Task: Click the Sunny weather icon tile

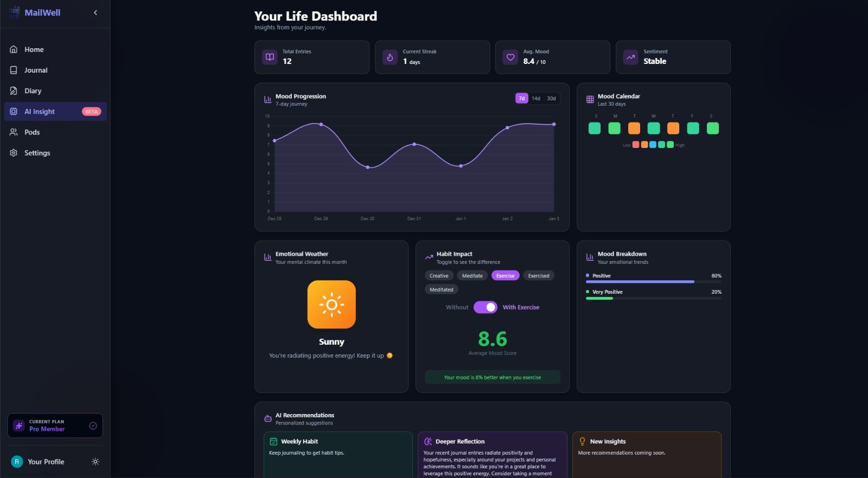Action: tap(331, 305)
